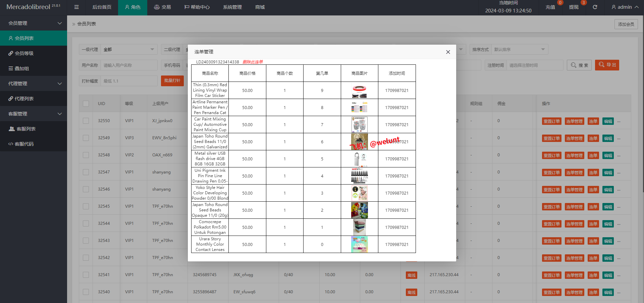Check the row checkbox for UID 32547
Screen dimensions: 644x303
(86, 172)
